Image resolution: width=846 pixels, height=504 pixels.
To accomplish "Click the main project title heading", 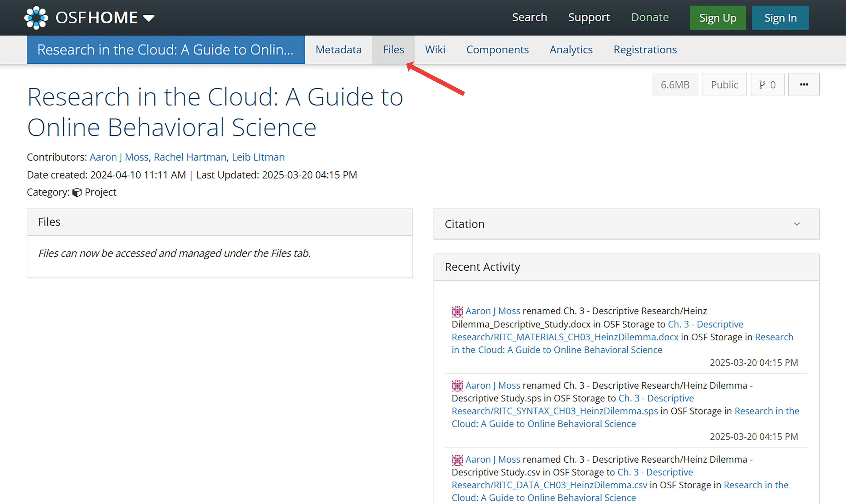I will point(215,112).
